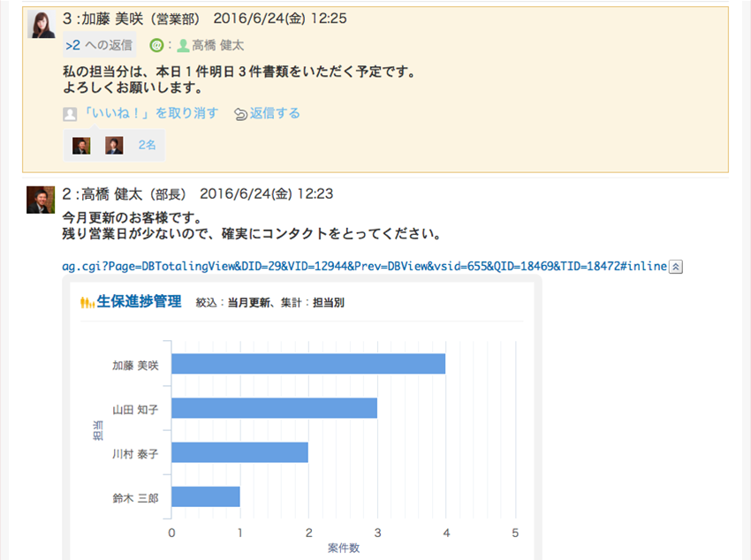The height and width of the screenshot is (560, 751).
Task: Click the second liker avatar thumbnail
Action: (x=114, y=146)
